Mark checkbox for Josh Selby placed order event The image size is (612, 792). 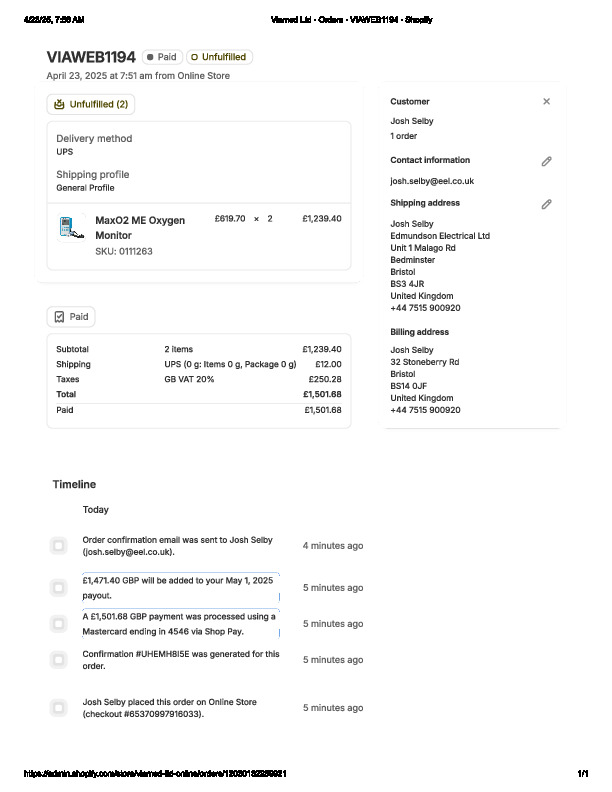pos(58,708)
